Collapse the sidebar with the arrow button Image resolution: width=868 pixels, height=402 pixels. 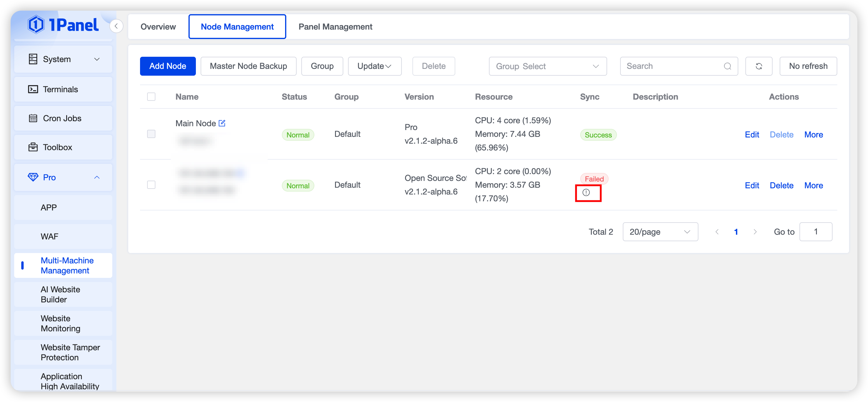pyautogui.click(x=116, y=26)
